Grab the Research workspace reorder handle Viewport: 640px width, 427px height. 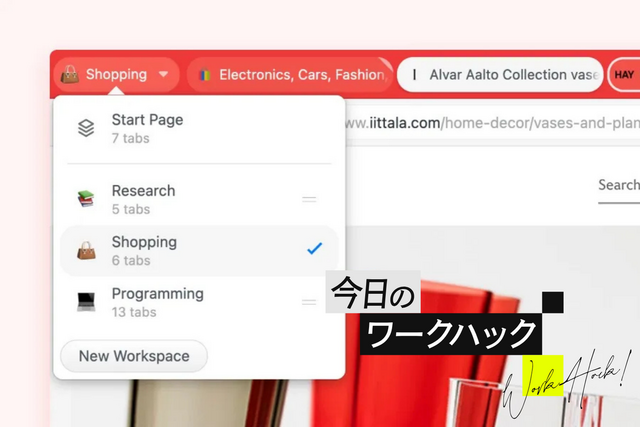309,199
